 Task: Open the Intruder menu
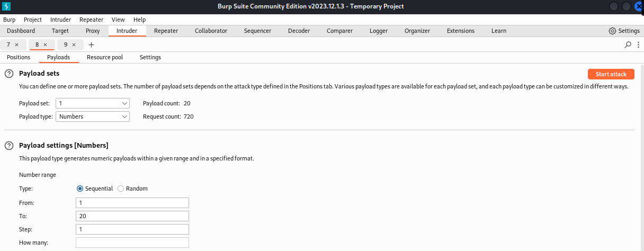coord(60,20)
